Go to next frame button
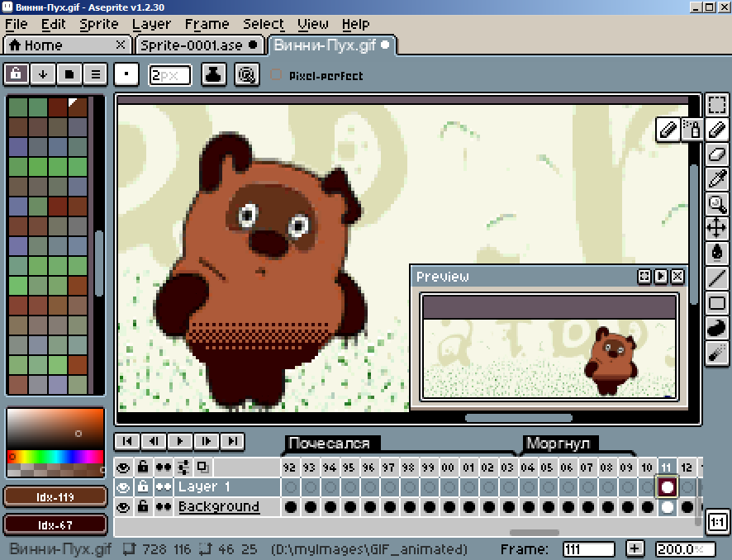 (x=206, y=441)
